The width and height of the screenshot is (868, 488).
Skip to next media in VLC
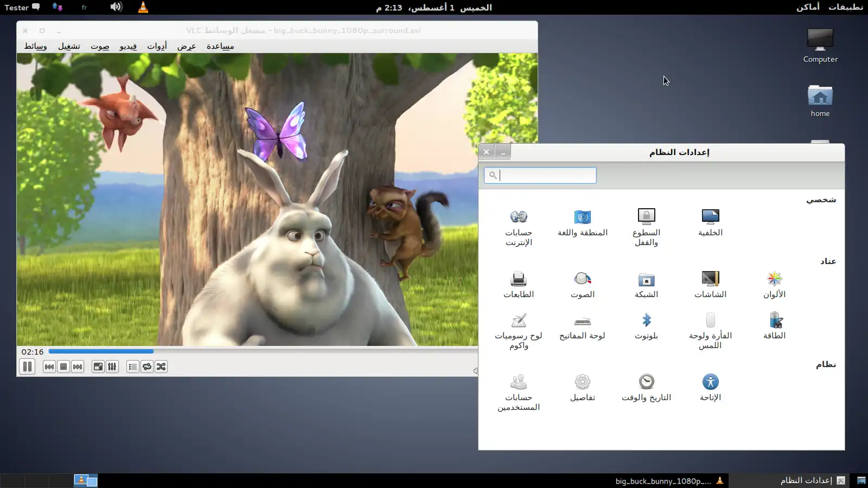click(x=78, y=367)
